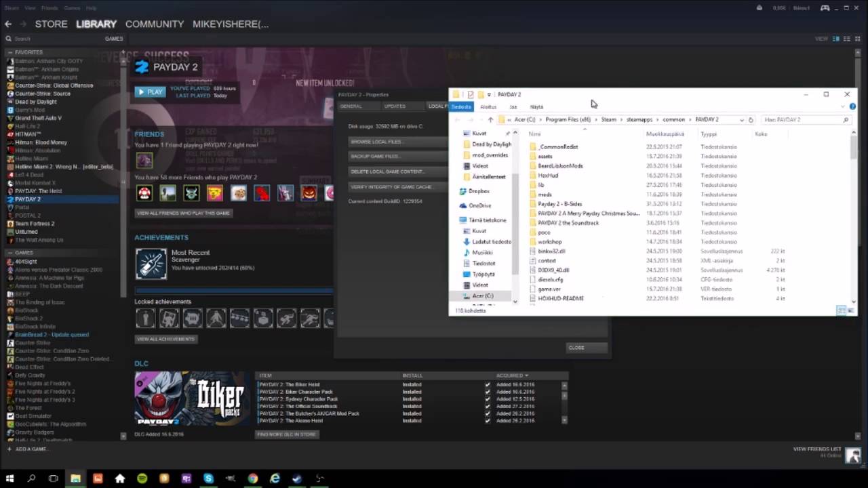Screen dimensions: 868x488
Task: Collapse the GAMES category in sidebar
Action: click(x=9, y=253)
